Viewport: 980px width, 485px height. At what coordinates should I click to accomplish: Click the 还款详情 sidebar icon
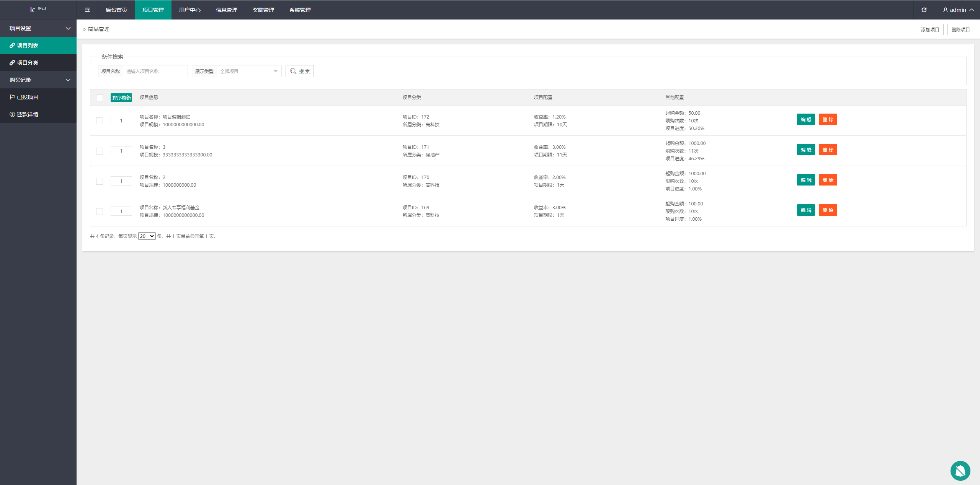12,114
